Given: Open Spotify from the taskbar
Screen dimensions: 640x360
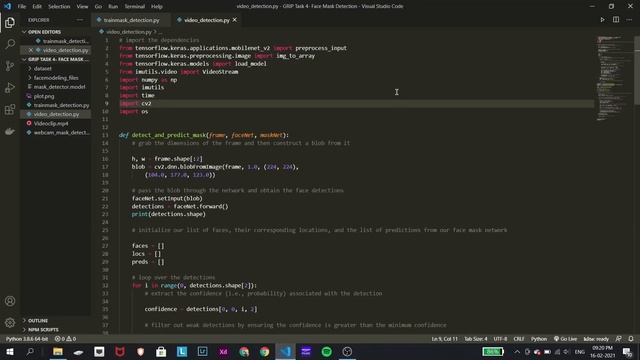Looking at the screenshot, I should pos(327,351).
